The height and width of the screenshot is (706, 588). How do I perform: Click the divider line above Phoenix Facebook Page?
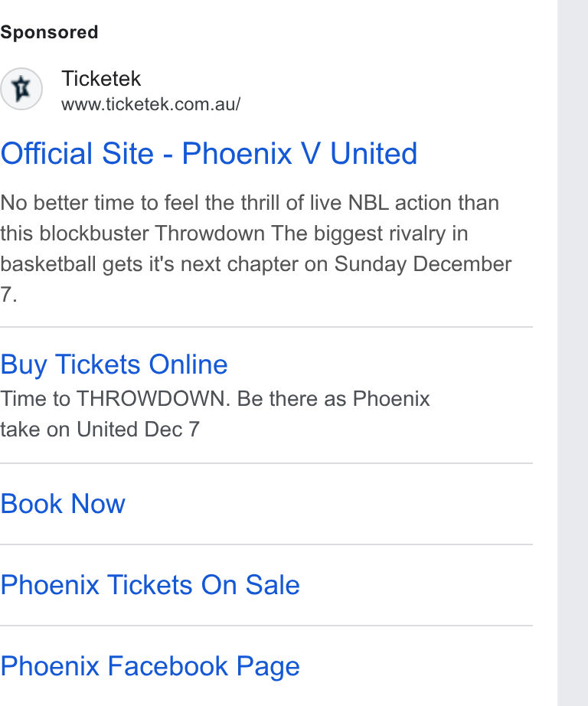coord(266,626)
